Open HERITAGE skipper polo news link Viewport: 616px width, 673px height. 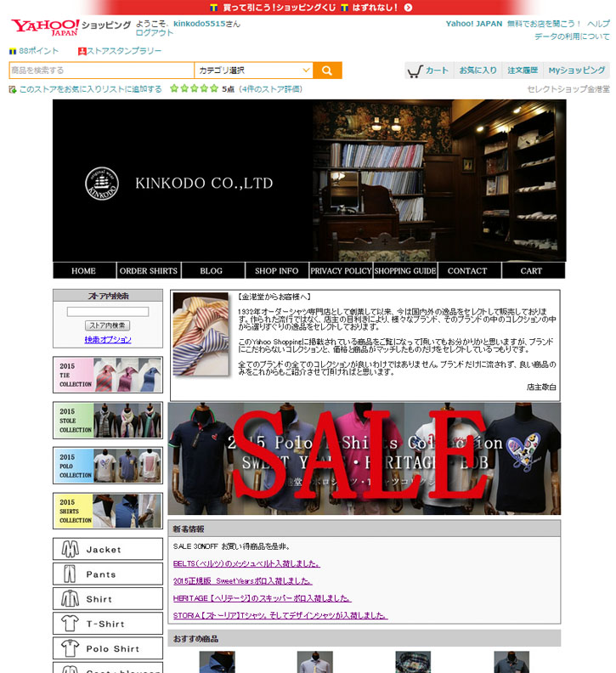(263, 598)
